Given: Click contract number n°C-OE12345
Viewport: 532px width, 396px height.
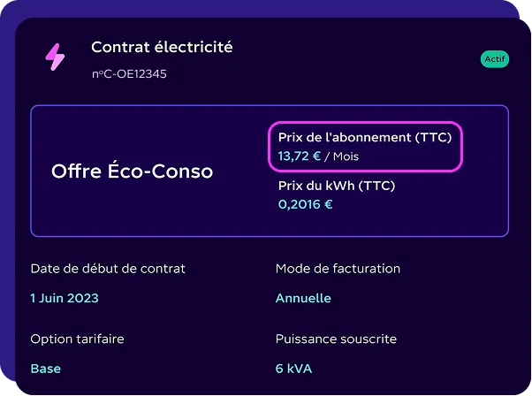Looking at the screenshot, I should tap(129, 73).
